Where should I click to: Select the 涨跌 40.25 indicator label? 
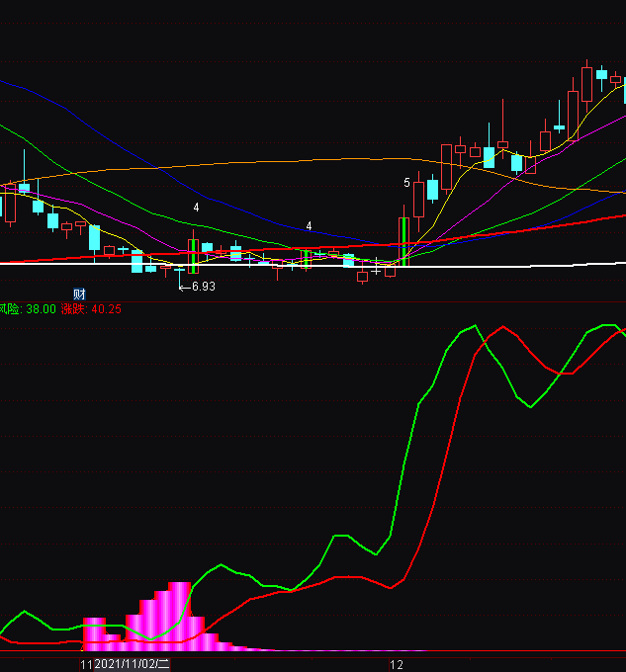(91, 309)
